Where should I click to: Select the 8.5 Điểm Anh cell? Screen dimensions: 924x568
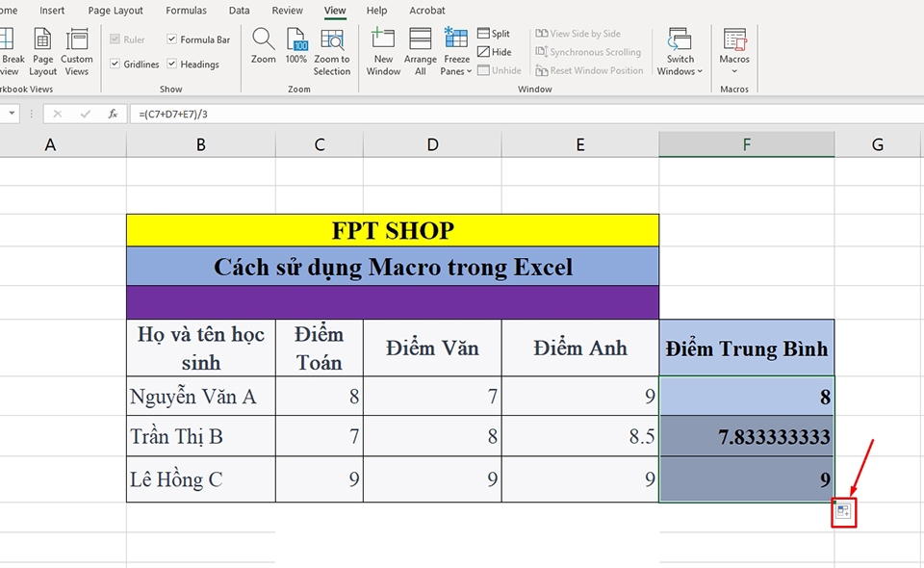(x=580, y=436)
